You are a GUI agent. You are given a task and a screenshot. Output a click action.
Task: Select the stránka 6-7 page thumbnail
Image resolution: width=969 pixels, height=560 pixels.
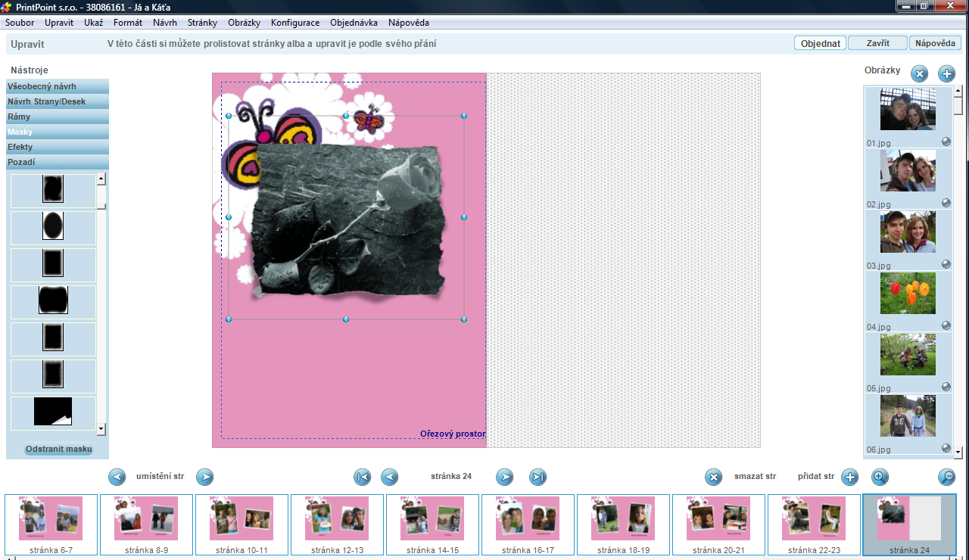point(51,525)
